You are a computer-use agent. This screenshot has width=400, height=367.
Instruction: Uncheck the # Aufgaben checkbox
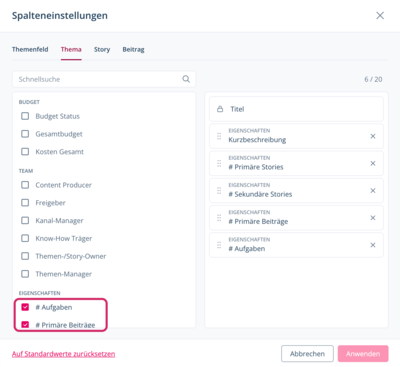(x=25, y=307)
